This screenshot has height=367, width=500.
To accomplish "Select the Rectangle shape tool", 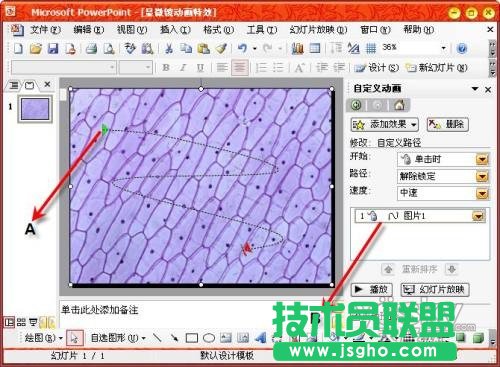I will pos(192,338).
